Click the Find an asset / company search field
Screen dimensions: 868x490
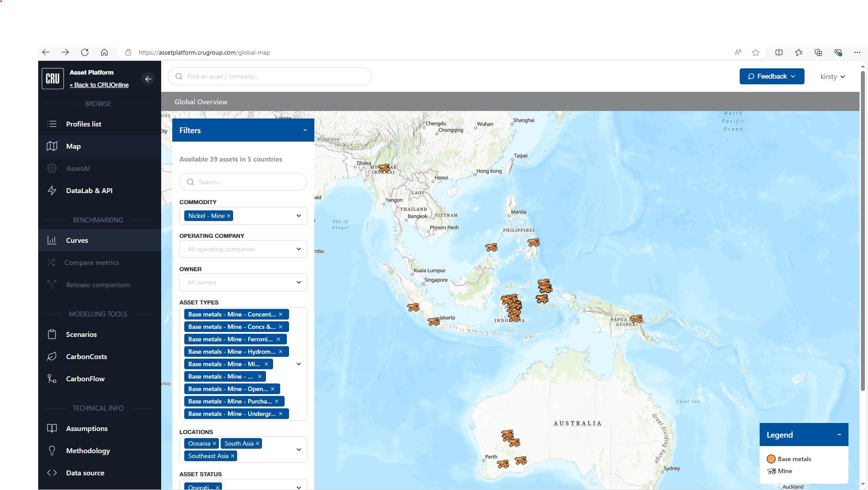coord(270,76)
